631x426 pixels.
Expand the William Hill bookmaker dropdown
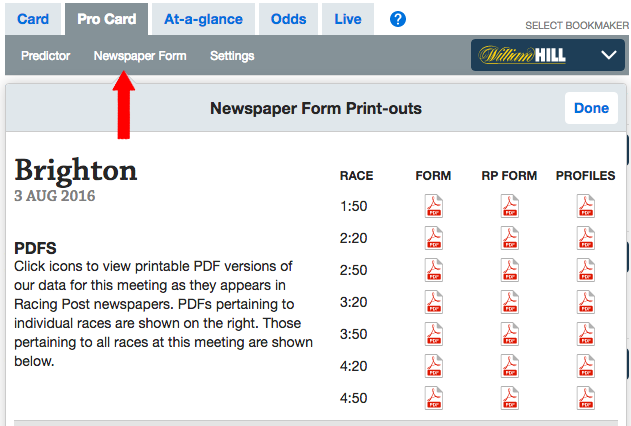548,55
